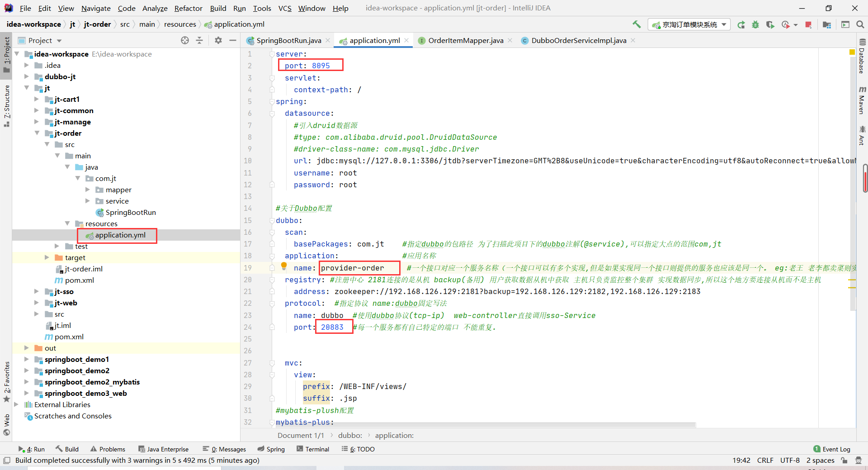This screenshot has width=868, height=470.
Task: Click the CRLF line separator widget
Action: [x=765, y=461]
